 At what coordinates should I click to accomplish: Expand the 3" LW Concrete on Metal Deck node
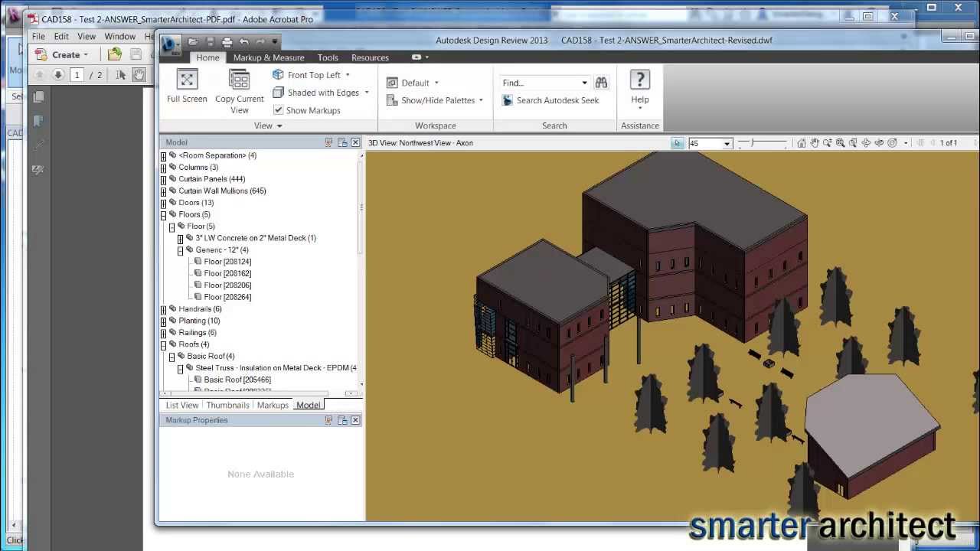point(181,239)
